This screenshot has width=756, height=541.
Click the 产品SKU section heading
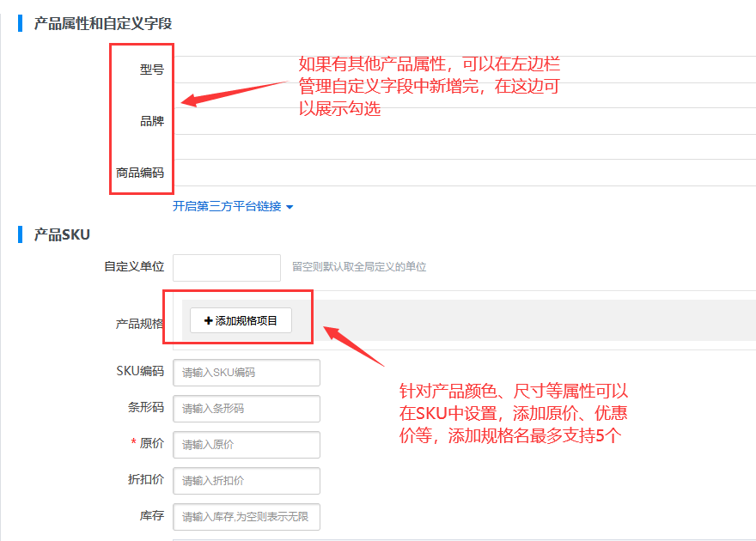[x=62, y=234]
